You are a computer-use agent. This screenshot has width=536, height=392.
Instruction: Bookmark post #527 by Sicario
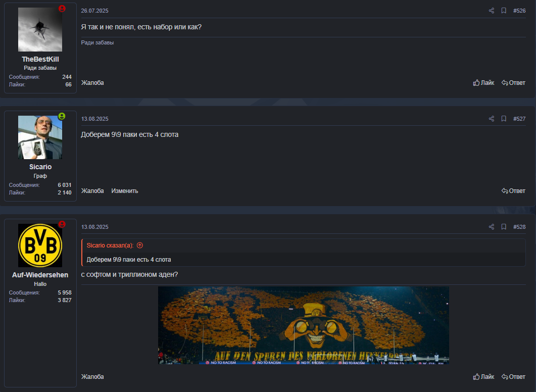tap(504, 119)
